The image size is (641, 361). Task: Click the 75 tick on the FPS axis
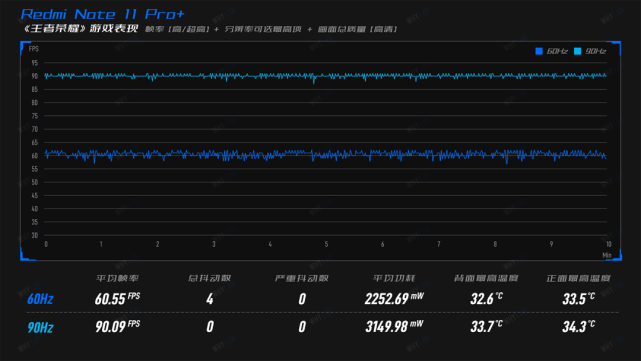[x=35, y=116]
